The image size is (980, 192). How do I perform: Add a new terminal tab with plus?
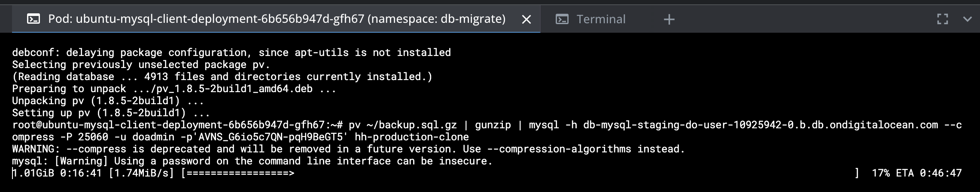tap(669, 19)
